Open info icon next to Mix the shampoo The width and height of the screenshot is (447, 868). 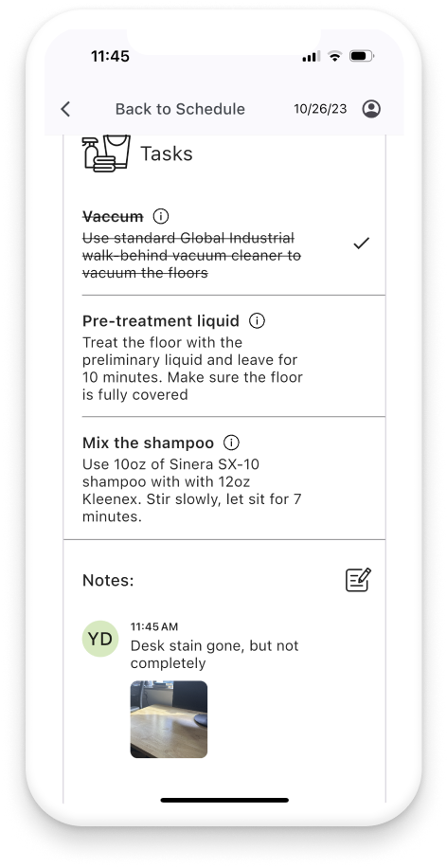pyautogui.click(x=231, y=443)
